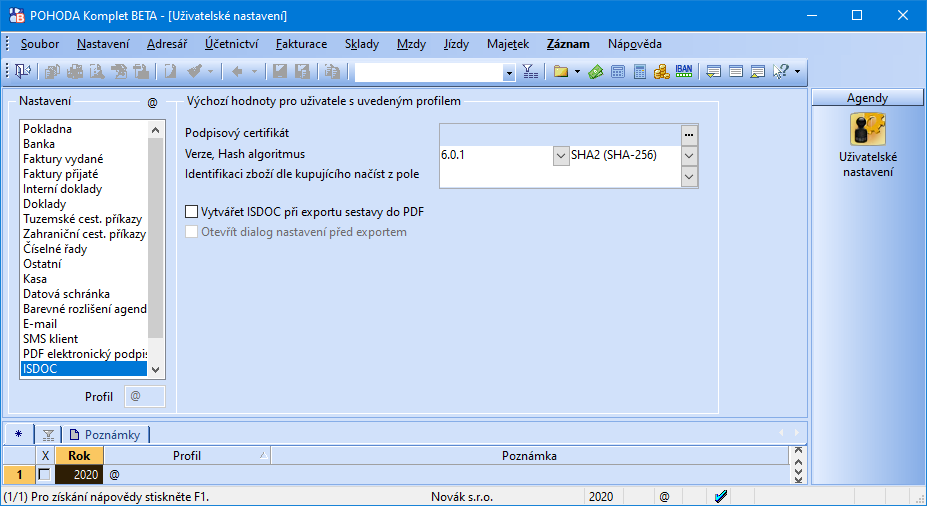Viewport: 927px width, 506px height.
Task: Click the greyed paste clipboard icon
Action: (x=332, y=72)
